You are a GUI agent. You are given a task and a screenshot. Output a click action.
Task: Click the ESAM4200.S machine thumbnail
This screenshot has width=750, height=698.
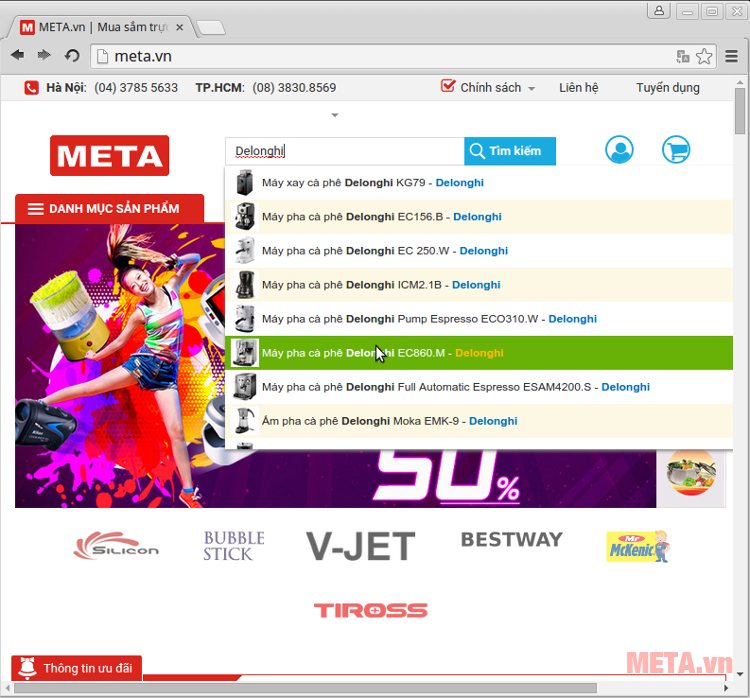pos(245,387)
